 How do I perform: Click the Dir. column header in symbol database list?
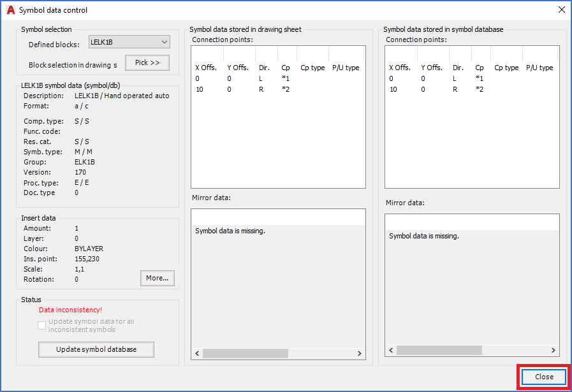(458, 68)
